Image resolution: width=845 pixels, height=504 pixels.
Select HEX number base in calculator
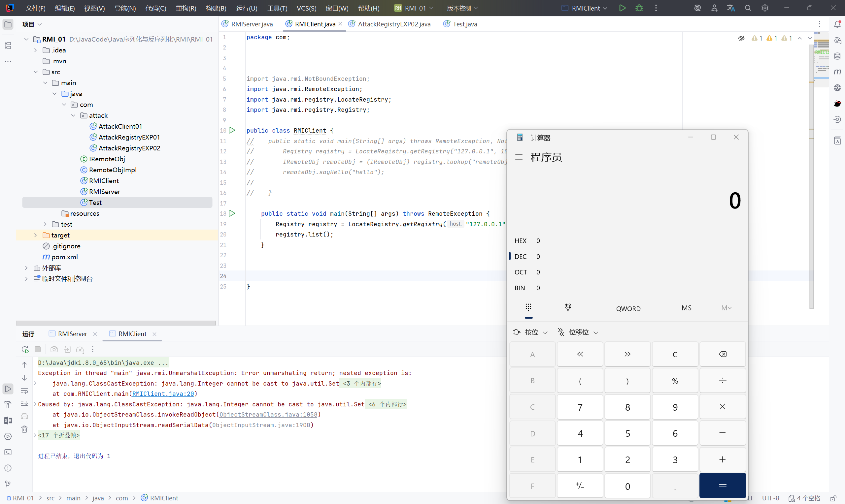[x=520, y=241]
